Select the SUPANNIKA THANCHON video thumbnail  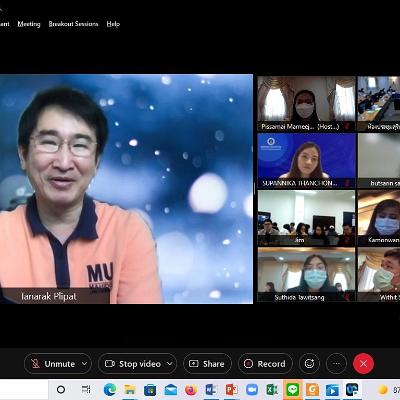pos(306,161)
